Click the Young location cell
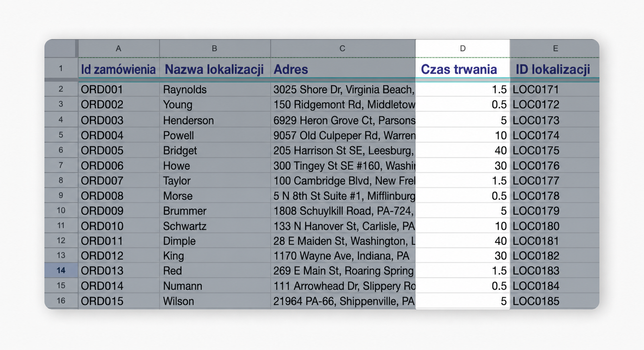The height and width of the screenshot is (350, 644). [215, 105]
